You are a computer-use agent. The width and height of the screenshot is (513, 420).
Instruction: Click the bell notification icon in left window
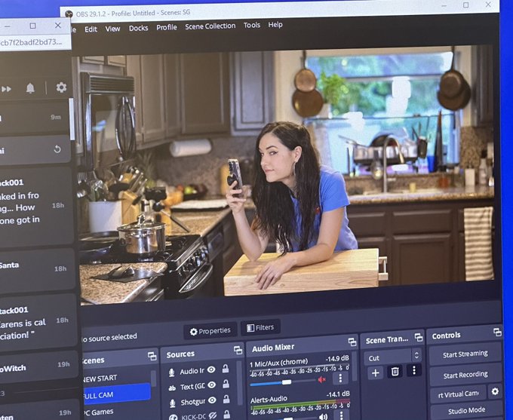pos(30,88)
